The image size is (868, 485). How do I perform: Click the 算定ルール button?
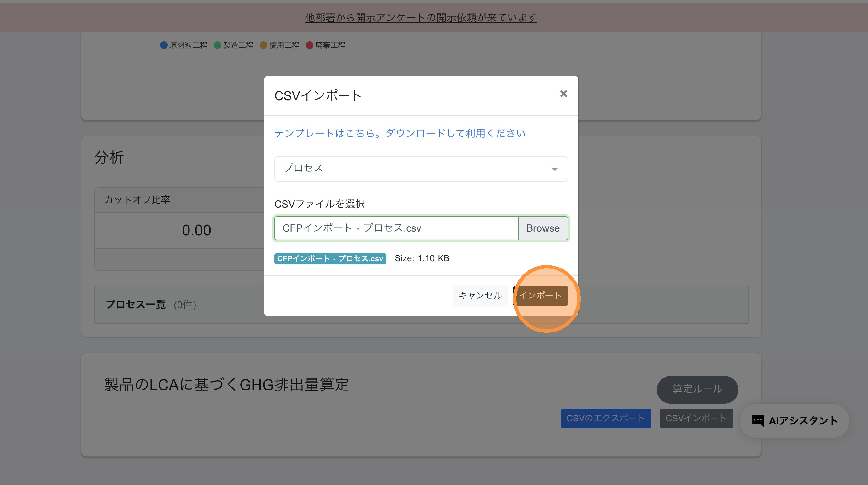[697, 389]
